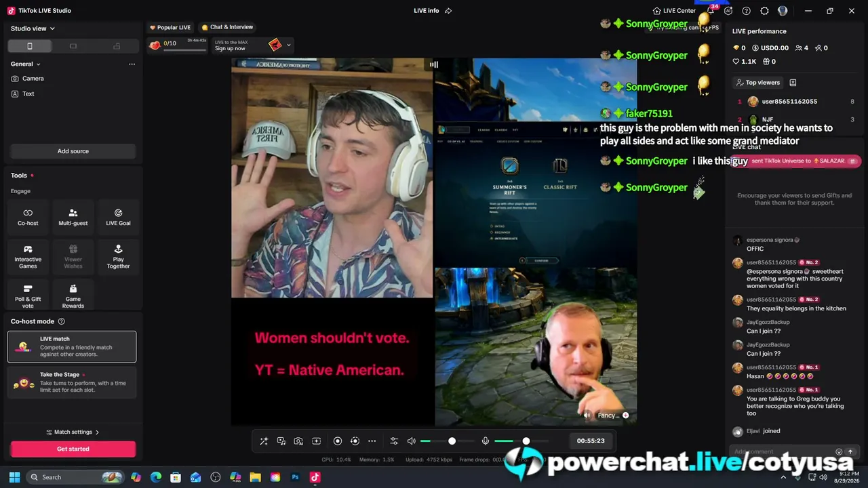The height and width of the screenshot is (488, 868).
Task: Select the LIVE match co-host mode
Action: (x=72, y=347)
